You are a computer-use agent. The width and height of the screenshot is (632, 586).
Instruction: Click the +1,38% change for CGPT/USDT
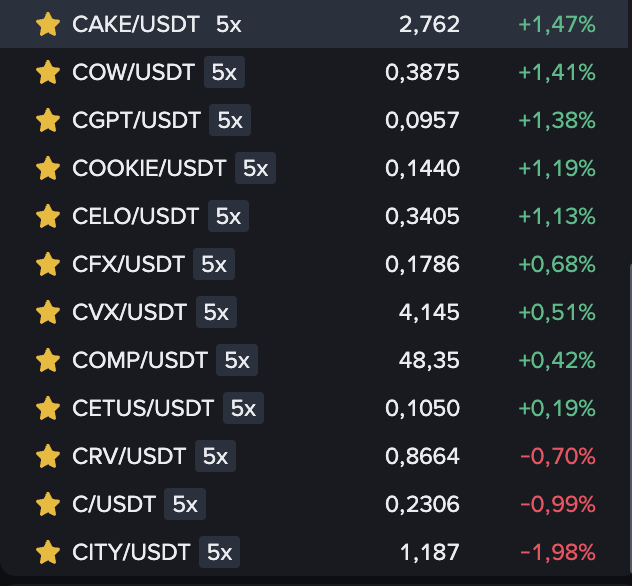point(557,120)
